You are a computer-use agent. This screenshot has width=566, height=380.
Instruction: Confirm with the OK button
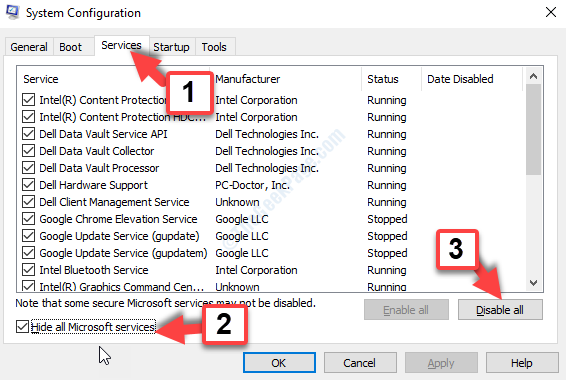(x=279, y=363)
